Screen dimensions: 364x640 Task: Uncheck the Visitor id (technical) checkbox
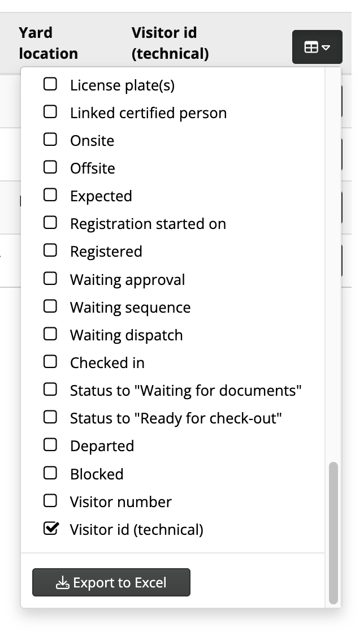point(51,529)
